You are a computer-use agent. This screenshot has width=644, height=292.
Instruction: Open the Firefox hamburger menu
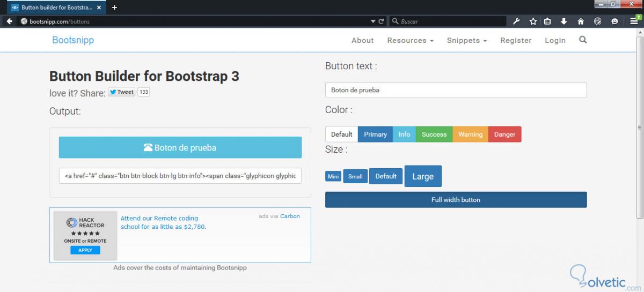pos(634,21)
